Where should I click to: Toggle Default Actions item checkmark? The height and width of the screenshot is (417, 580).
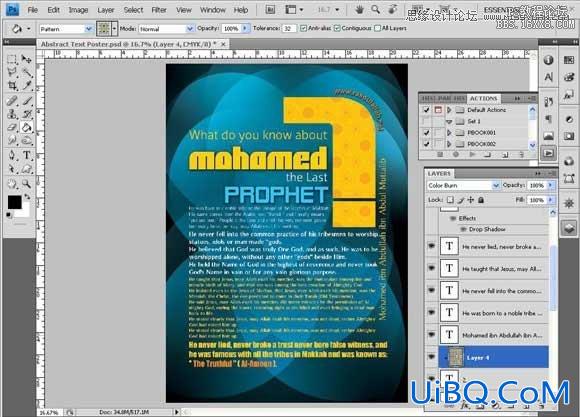[426, 110]
